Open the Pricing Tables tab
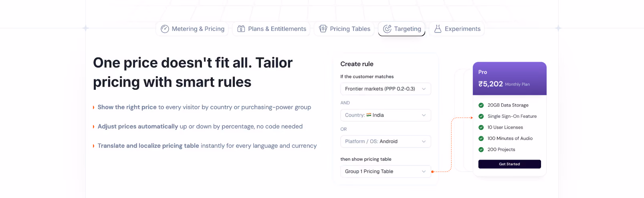Screen dimensions: 644x198 (344, 29)
